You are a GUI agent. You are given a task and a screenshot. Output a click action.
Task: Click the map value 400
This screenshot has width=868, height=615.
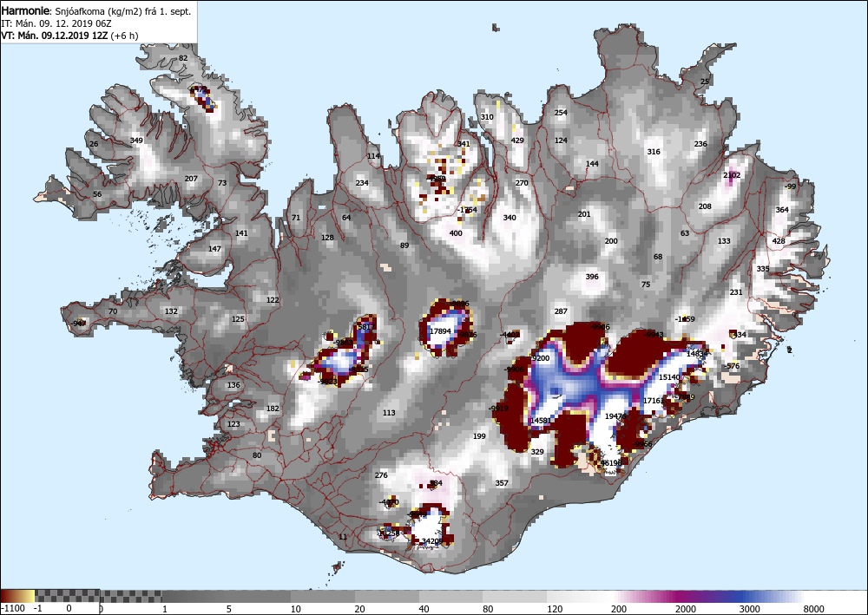[x=456, y=233]
